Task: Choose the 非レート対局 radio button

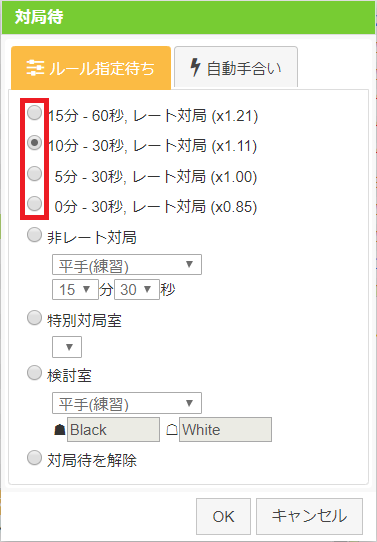Action: click(x=34, y=235)
